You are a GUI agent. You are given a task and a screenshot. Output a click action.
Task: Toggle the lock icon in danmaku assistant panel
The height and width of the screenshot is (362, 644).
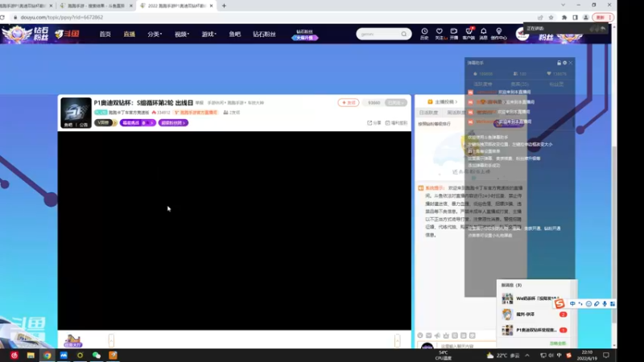click(x=559, y=63)
